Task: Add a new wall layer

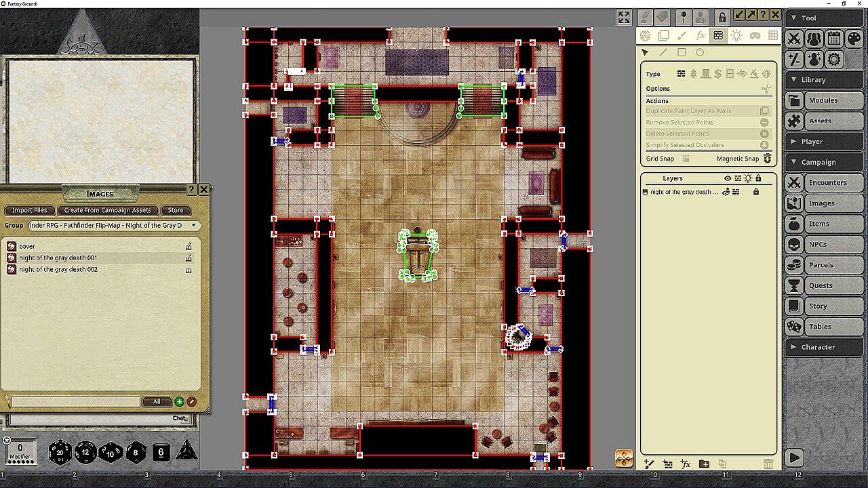Action: point(667,464)
